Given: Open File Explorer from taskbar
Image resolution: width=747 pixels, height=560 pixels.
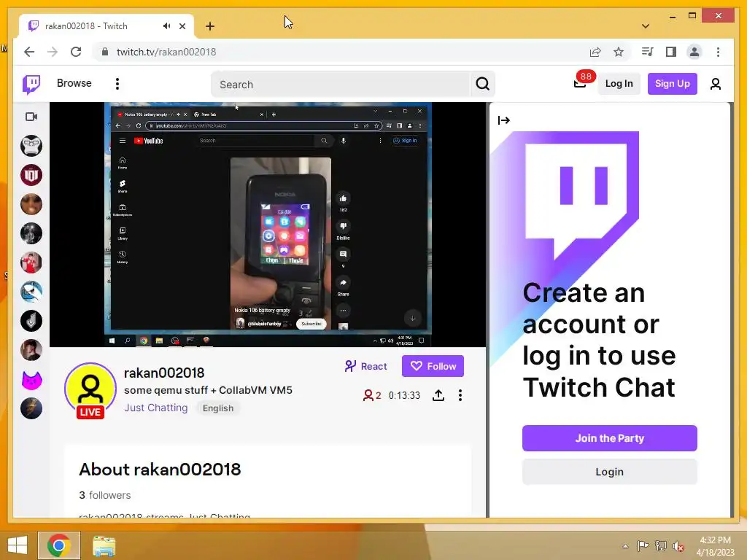Looking at the screenshot, I should (x=104, y=545).
